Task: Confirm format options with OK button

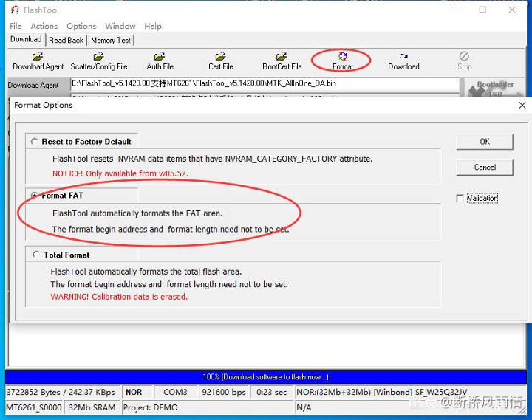Action: pos(484,142)
